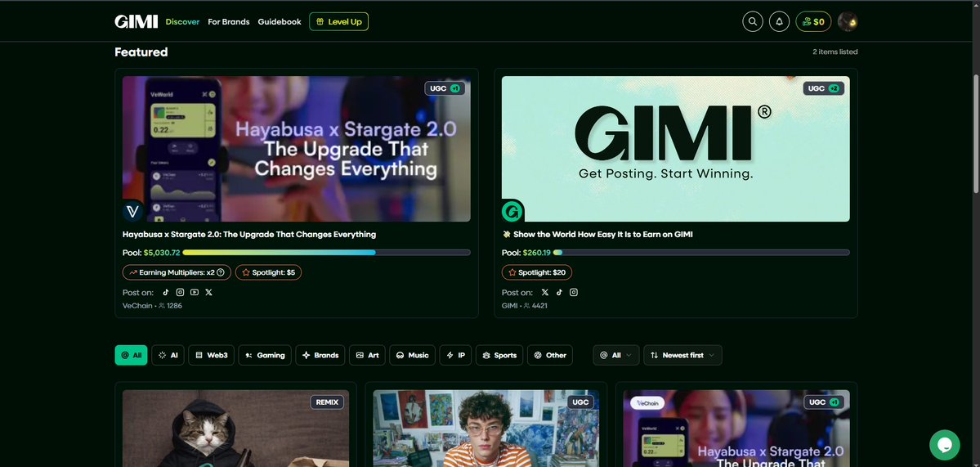The width and height of the screenshot is (980, 467).
Task: Click the Featured section heading
Action: pyautogui.click(x=141, y=52)
